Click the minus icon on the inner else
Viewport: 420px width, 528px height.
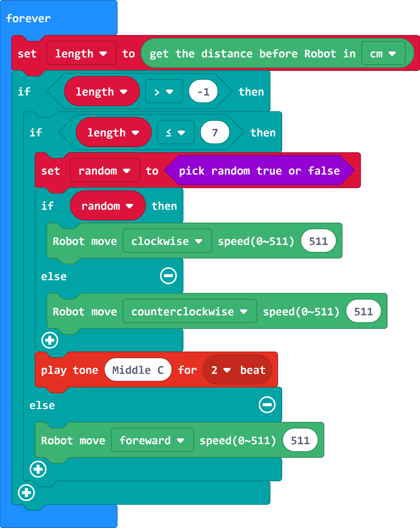tap(168, 276)
